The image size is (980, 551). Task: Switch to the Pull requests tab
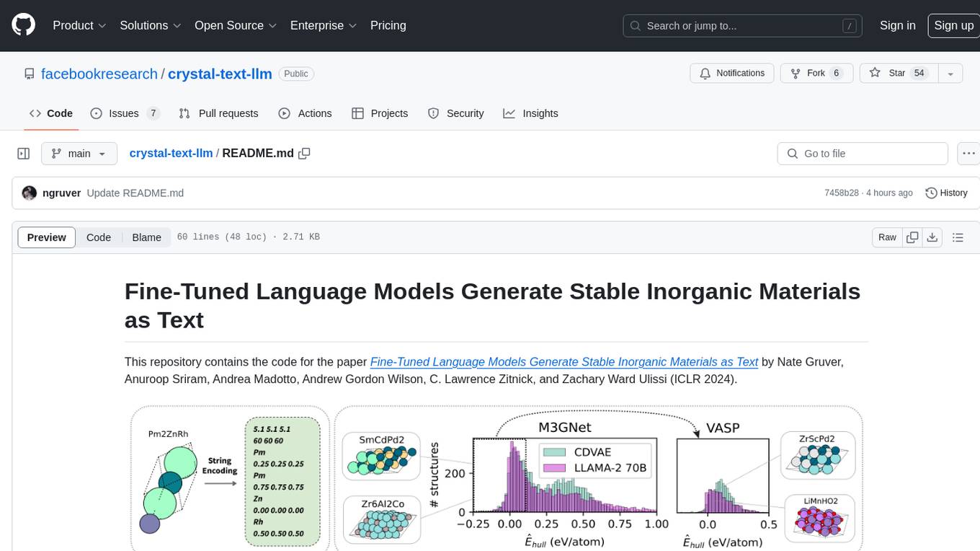pos(218,113)
